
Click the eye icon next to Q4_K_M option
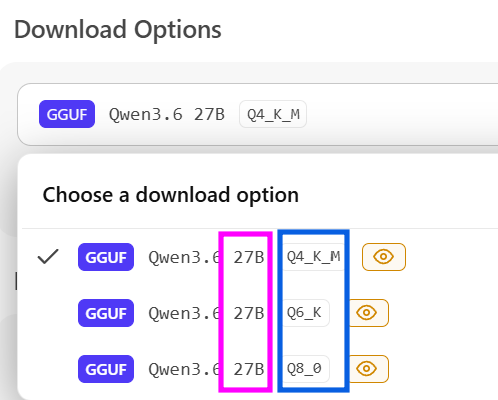[384, 257]
